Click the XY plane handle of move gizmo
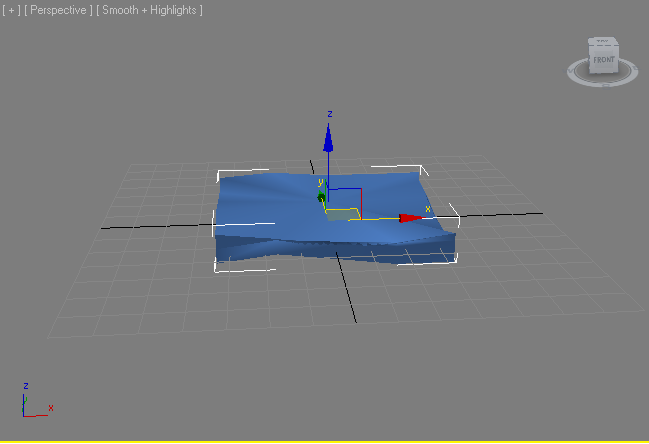649x444 pixels. coord(343,214)
